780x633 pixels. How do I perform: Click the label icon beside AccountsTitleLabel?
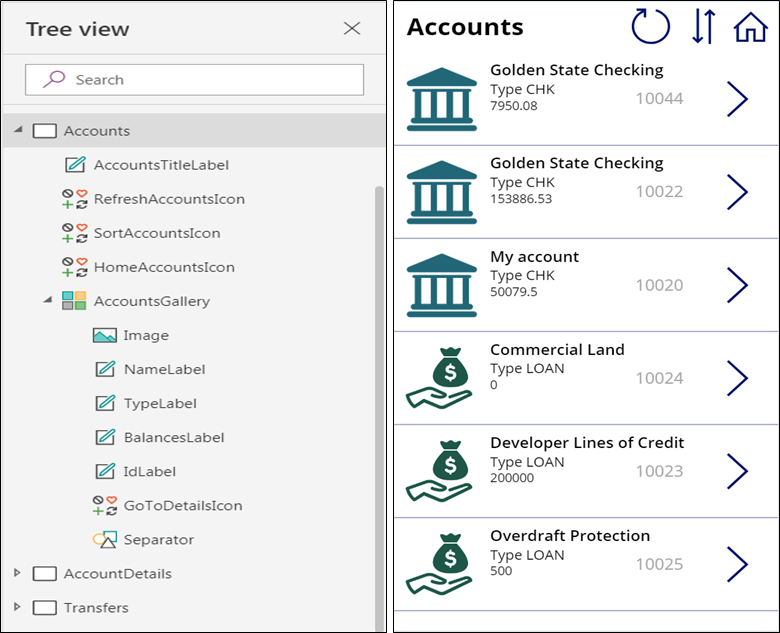(75, 164)
